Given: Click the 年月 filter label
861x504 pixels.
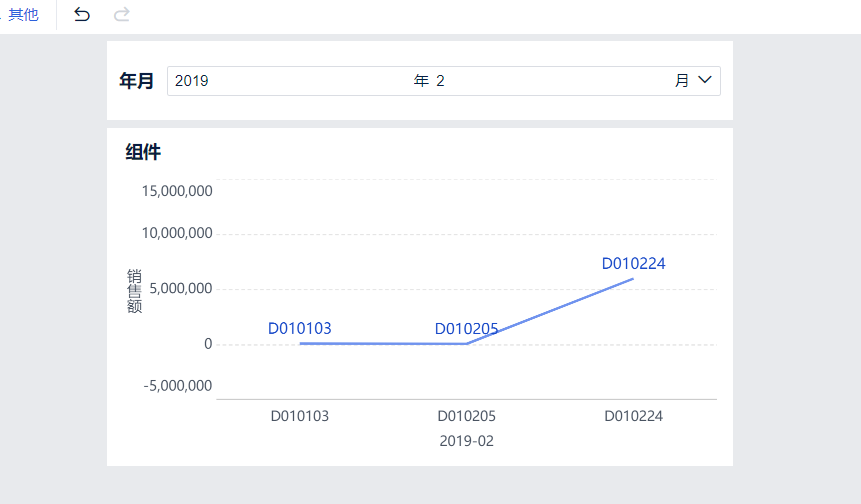Looking at the screenshot, I should pyautogui.click(x=136, y=81).
